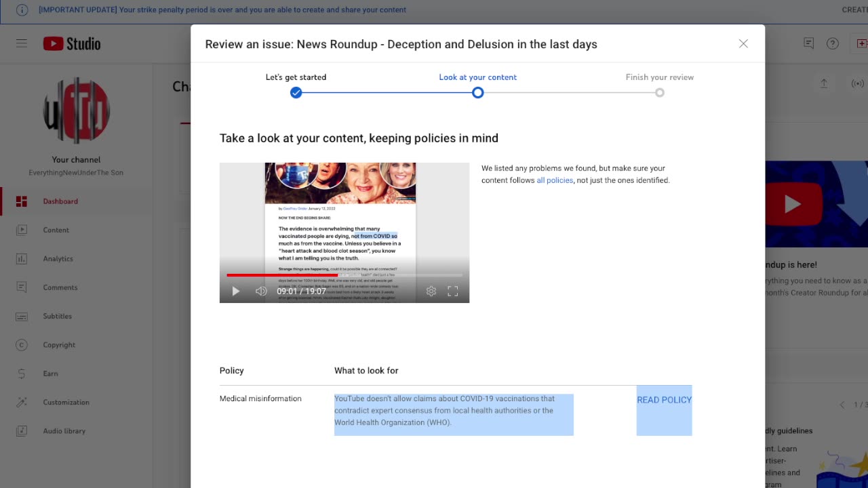868x488 pixels.
Task: Click the video timestamp 09:01 / 19:07
Action: tap(301, 291)
